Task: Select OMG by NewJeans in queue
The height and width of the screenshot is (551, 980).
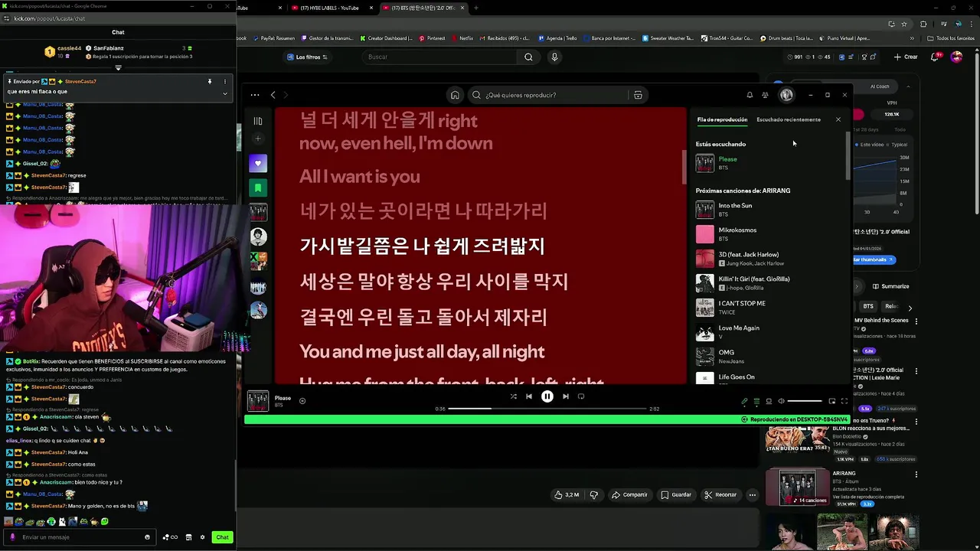Action: [x=769, y=357]
